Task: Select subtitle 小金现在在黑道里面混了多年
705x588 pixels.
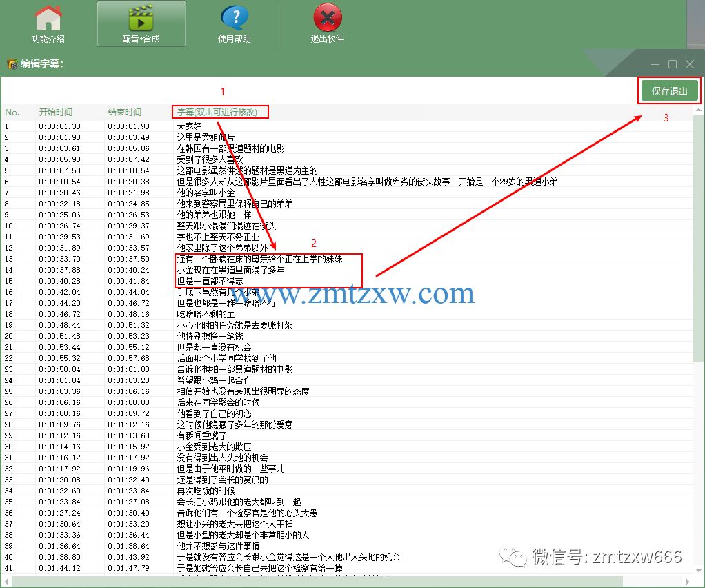Action: coord(230,270)
